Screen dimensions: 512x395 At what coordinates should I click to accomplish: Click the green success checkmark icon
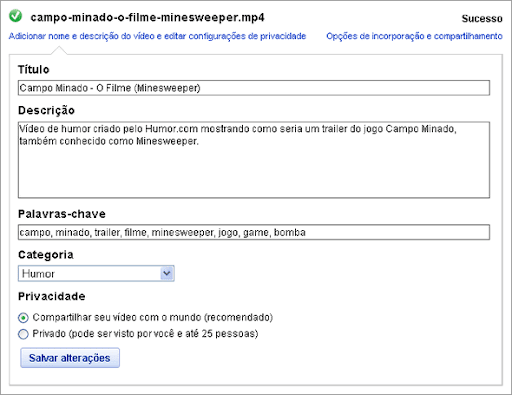(x=15, y=16)
